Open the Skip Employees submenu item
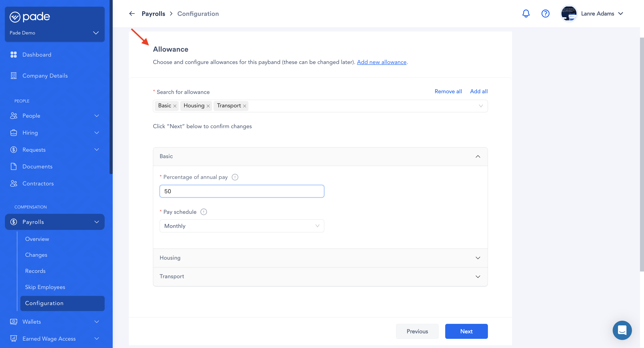 (45, 287)
